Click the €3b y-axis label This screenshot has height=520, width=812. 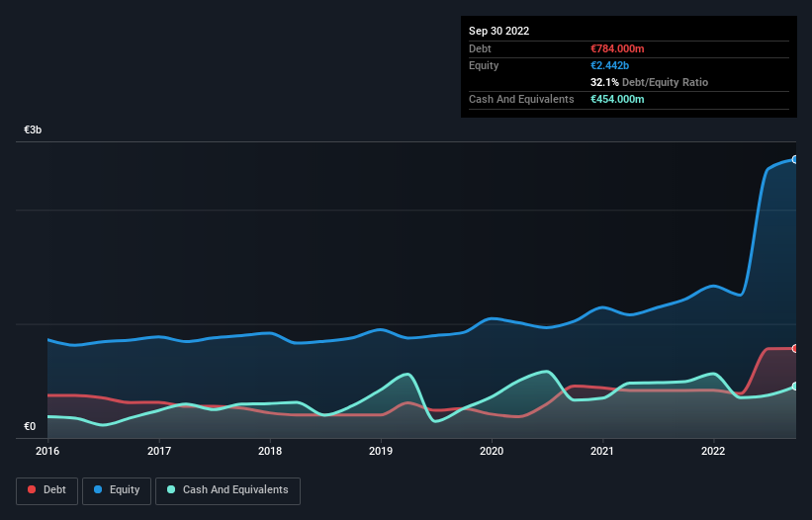tap(33, 130)
